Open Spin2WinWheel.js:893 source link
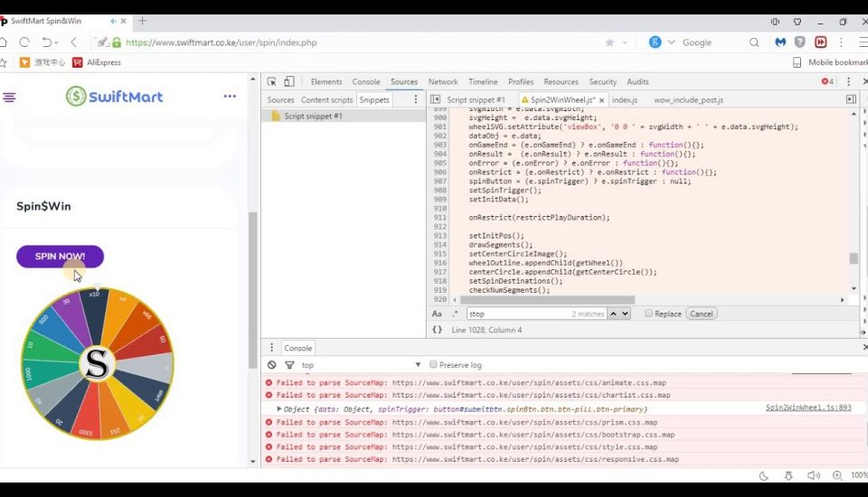 pos(808,408)
